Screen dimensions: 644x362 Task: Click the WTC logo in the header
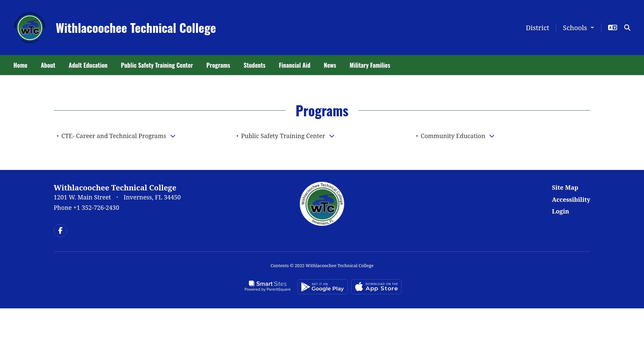pyautogui.click(x=30, y=27)
